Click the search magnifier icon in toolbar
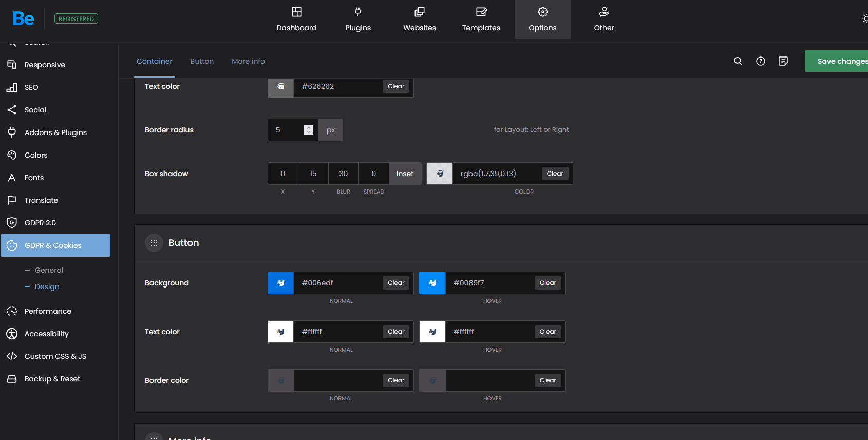868x440 pixels. click(x=738, y=61)
